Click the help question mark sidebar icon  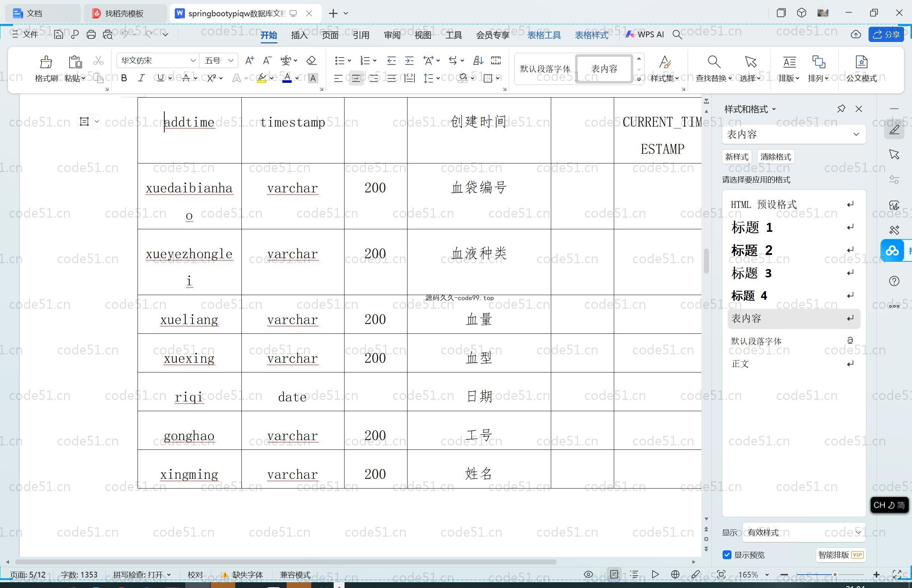coord(894,281)
